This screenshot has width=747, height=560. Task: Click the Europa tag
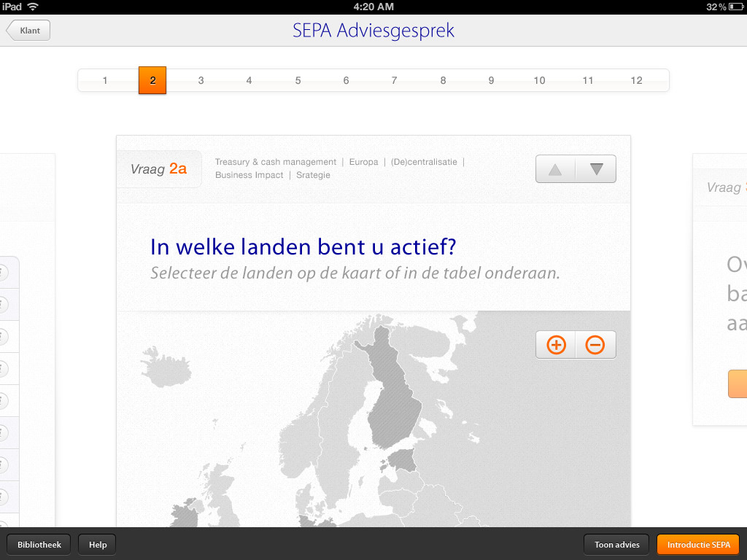click(363, 162)
